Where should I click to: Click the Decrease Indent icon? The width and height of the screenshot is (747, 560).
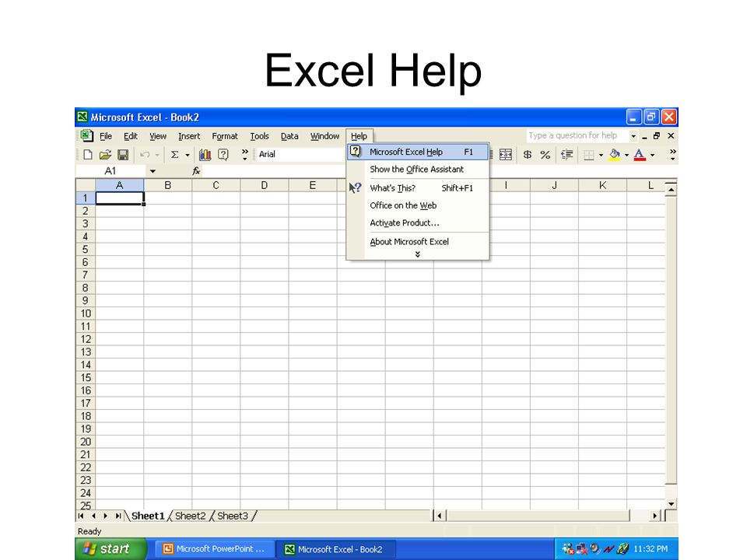tap(567, 154)
